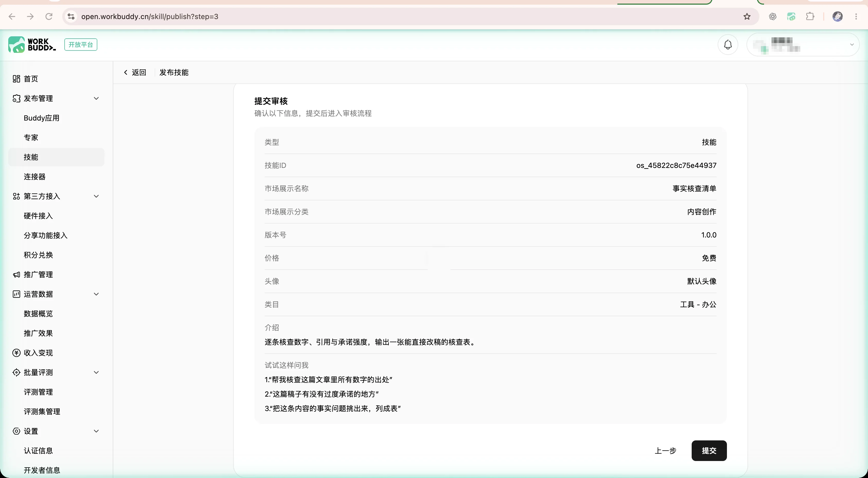The height and width of the screenshot is (478, 868).
Task: Select 技能 in sidebar
Action: pyautogui.click(x=56, y=157)
